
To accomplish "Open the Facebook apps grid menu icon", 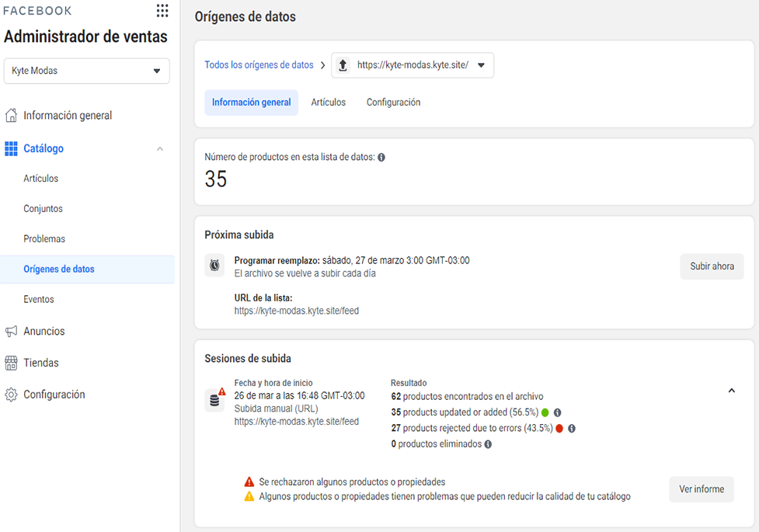I will [162, 11].
